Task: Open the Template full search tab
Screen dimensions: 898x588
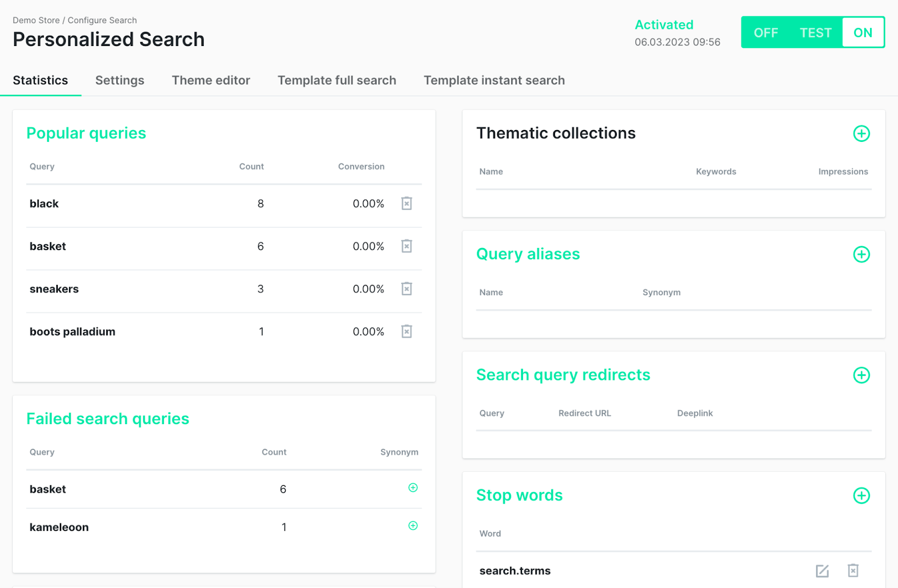Action: point(337,80)
